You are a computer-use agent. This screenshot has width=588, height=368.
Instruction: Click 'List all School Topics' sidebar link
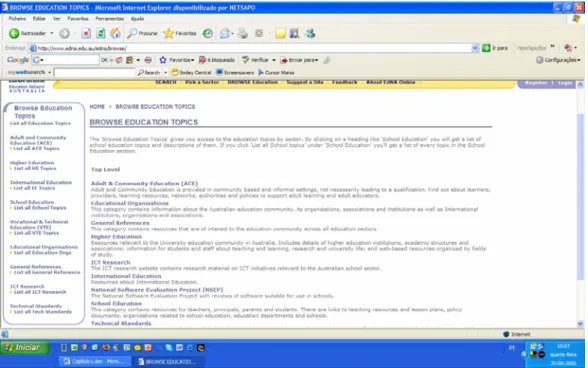[40, 208]
